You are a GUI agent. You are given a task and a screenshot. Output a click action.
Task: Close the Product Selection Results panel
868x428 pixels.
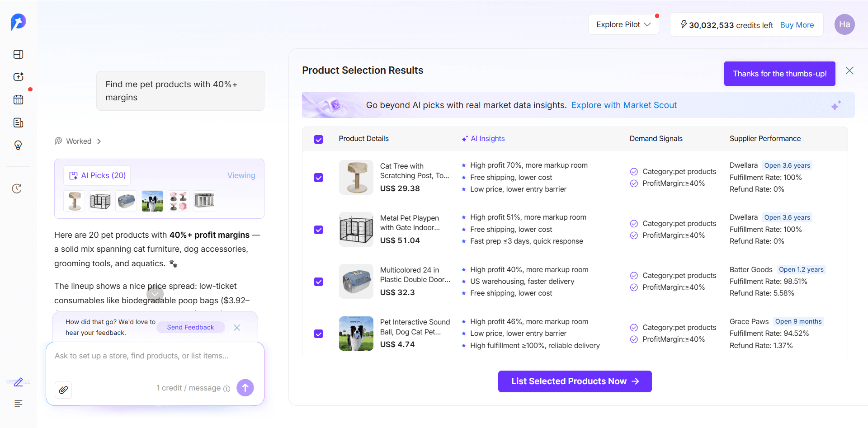(x=849, y=71)
